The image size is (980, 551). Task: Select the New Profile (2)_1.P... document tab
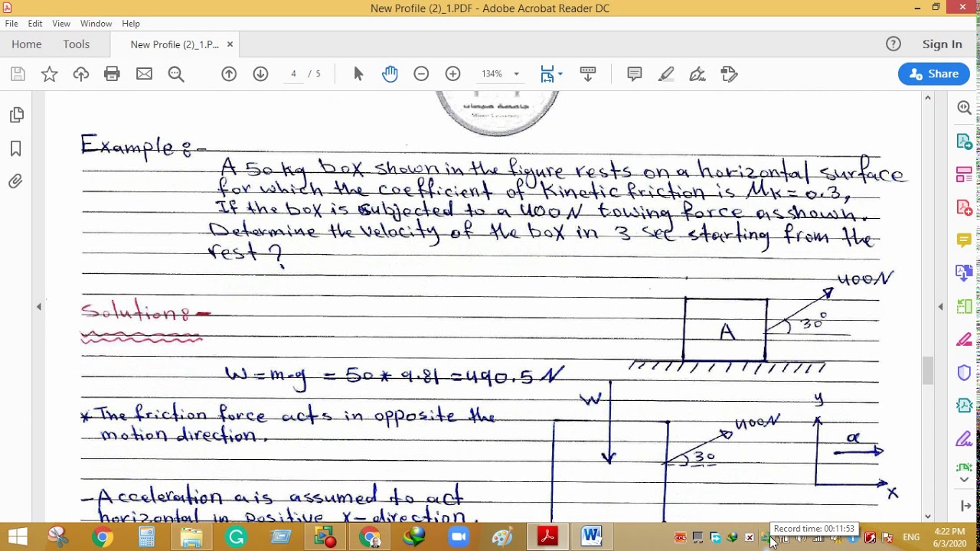pos(175,44)
